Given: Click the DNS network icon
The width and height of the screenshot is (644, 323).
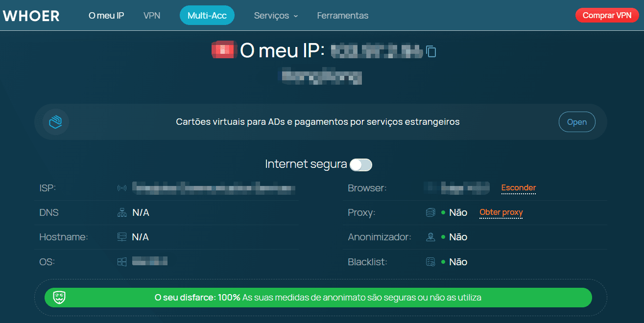Looking at the screenshot, I should point(122,213).
